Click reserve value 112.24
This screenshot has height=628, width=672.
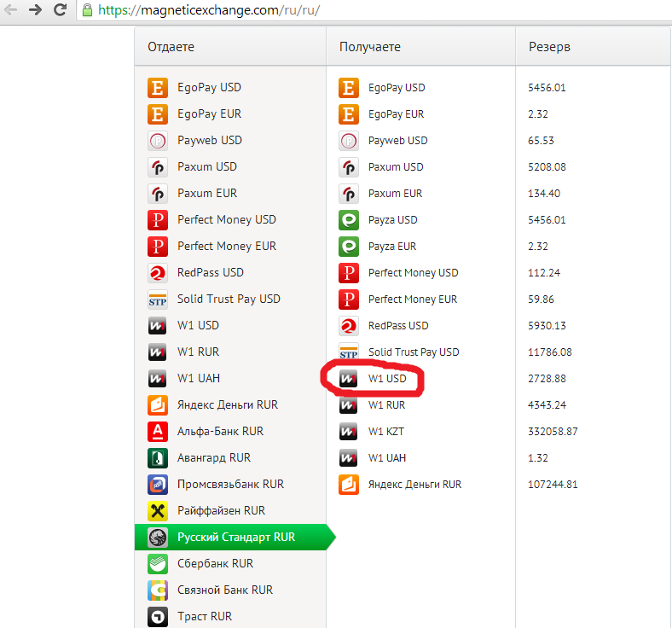(x=544, y=273)
